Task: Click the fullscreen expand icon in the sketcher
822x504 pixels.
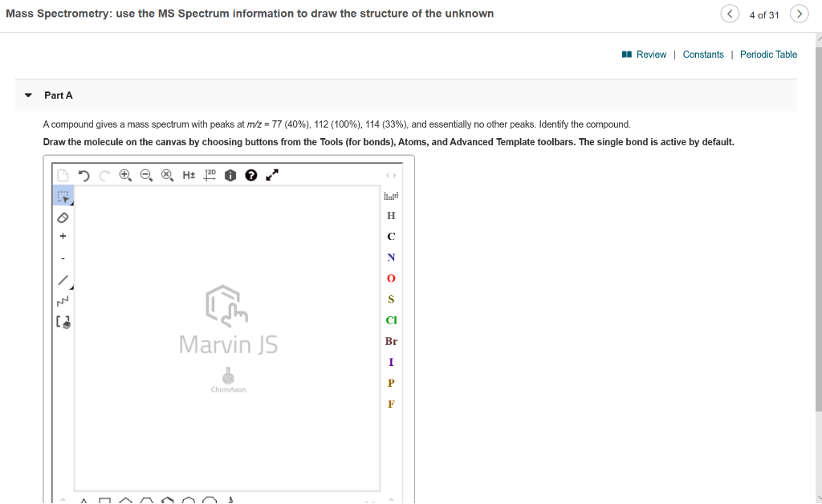Action: click(x=271, y=174)
